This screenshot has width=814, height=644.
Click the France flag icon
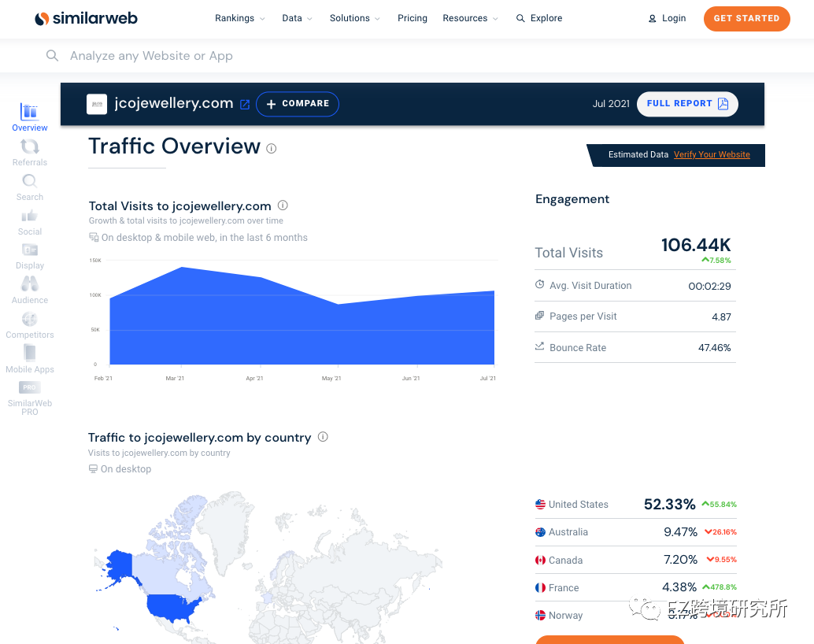(540, 587)
